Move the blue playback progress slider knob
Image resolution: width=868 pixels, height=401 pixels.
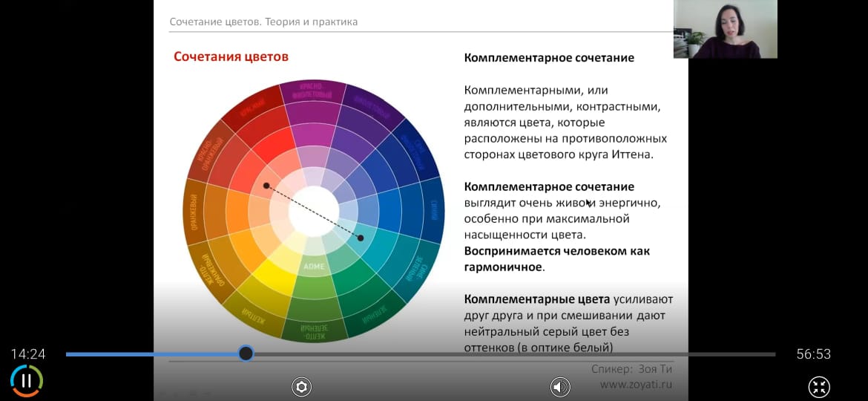(x=246, y=353)
